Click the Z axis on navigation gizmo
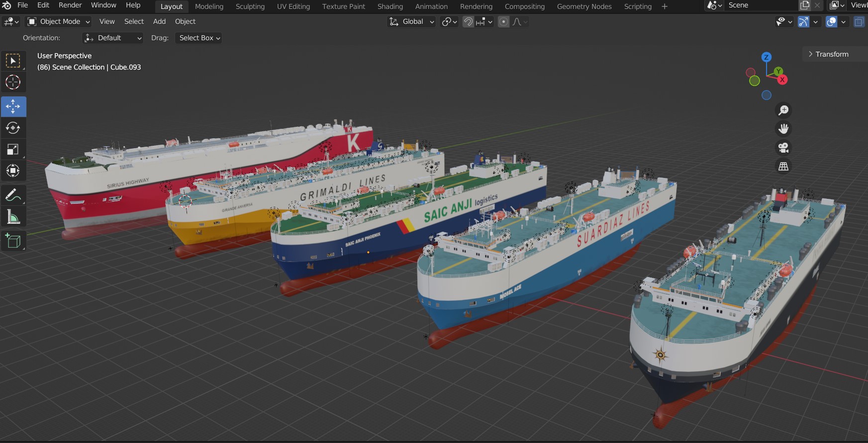The width and height of the screenshot is (868, 443). tap(766, 57)
